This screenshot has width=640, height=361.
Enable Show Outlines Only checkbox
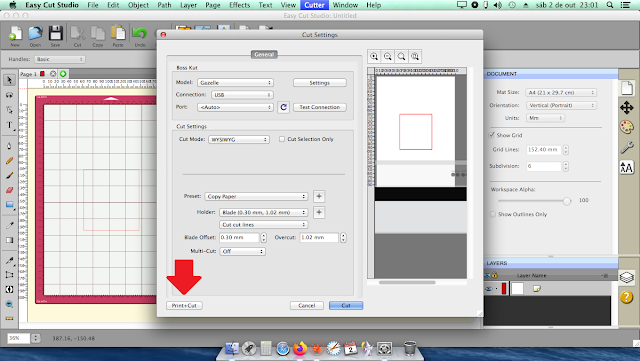tap(493, 214)
